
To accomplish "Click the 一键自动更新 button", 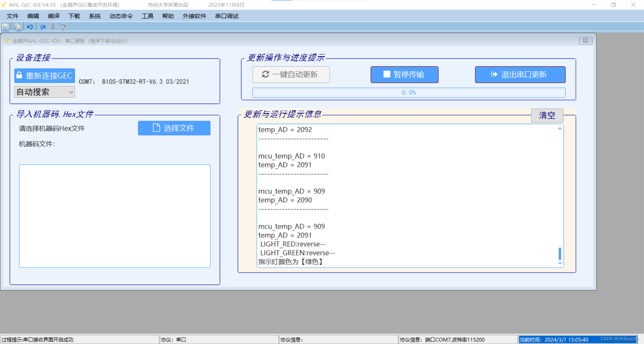I will pyautogui.click(x=291, y=74).
